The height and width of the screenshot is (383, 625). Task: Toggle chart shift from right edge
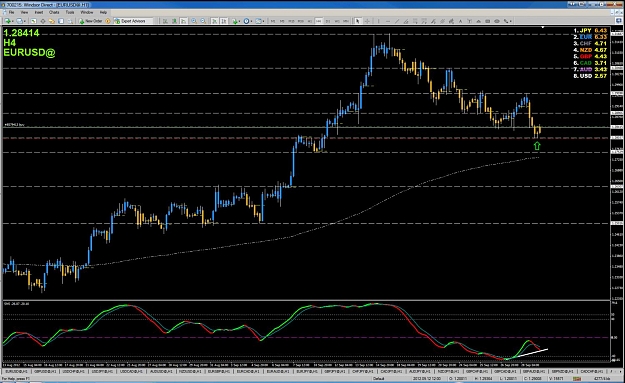click(x=224, y=21)
